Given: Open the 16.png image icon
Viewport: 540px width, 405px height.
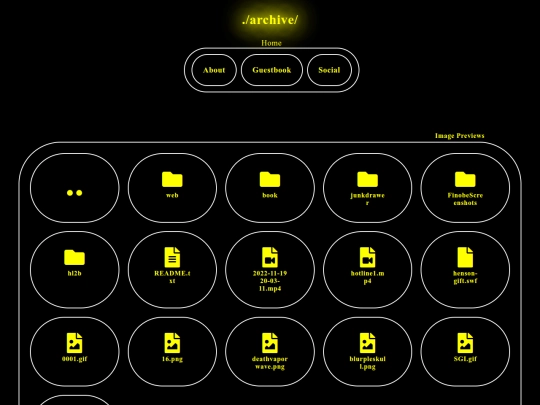Looking at the screenshot, I should pos(172,343).
